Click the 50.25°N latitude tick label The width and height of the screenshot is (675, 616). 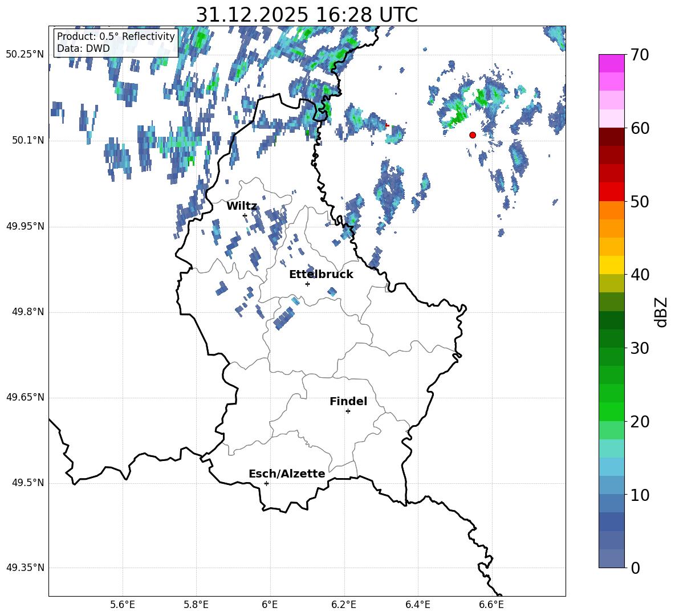click(x=25, y=55)
